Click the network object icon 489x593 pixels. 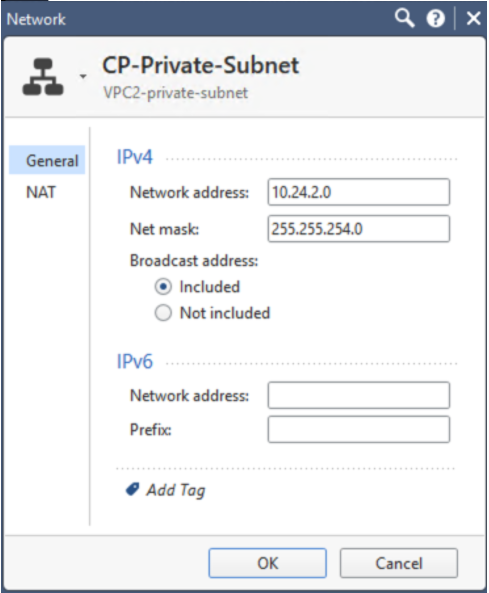pos(43,76)
